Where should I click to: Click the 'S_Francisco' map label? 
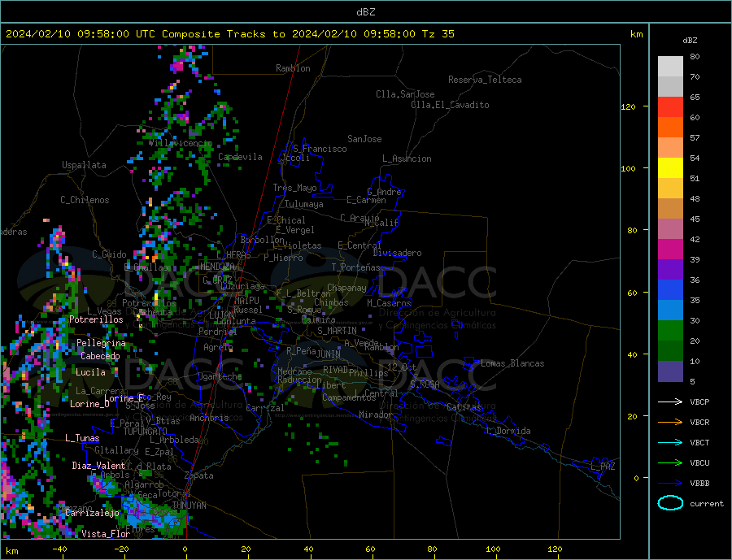pyautogui.click(x=320, y=149)
